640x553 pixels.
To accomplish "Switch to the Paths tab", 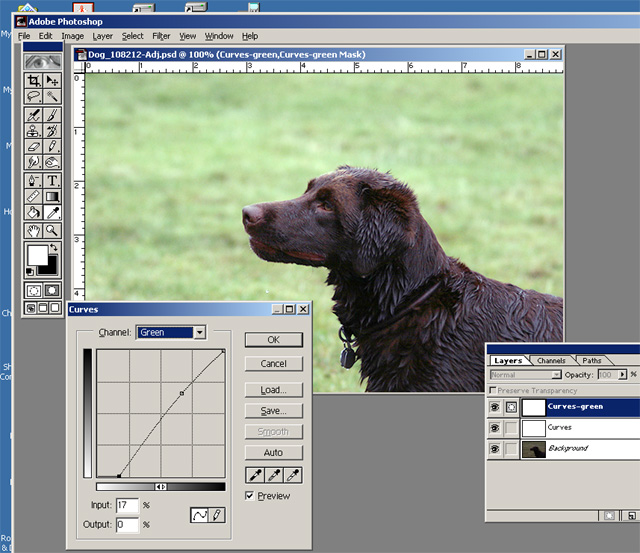I will (x=592, y=360).
